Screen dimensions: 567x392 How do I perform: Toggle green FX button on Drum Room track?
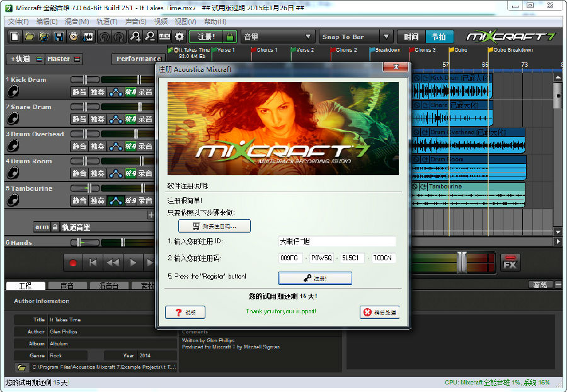(x=130, y=173)
